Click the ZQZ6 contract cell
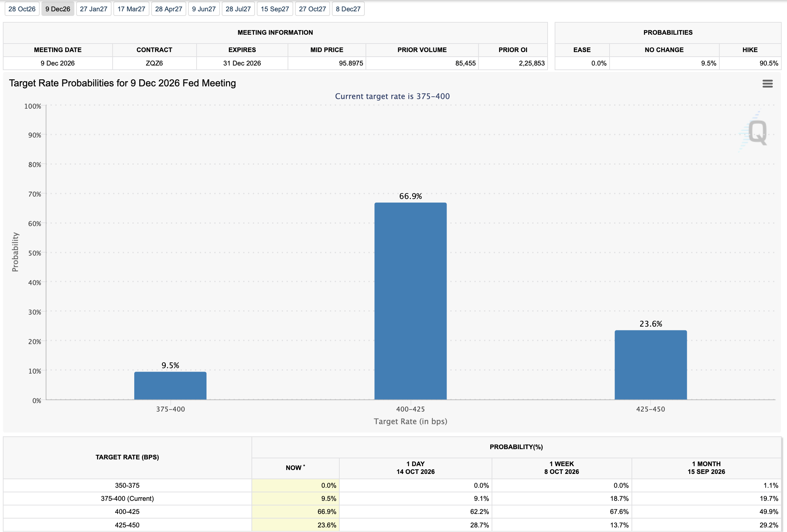The width and height of the screenshot is (787, 532). (154, 63)
